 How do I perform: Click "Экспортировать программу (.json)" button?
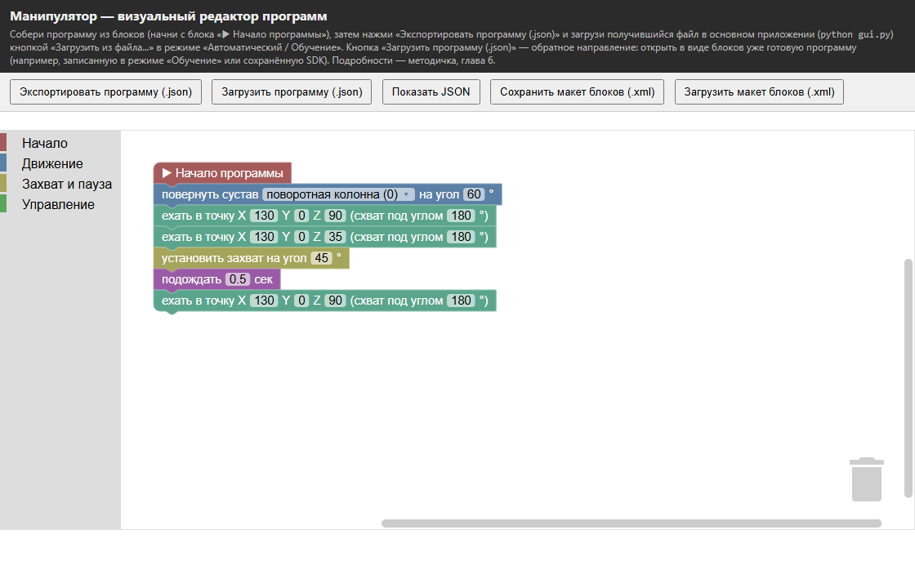pos(105,92)
